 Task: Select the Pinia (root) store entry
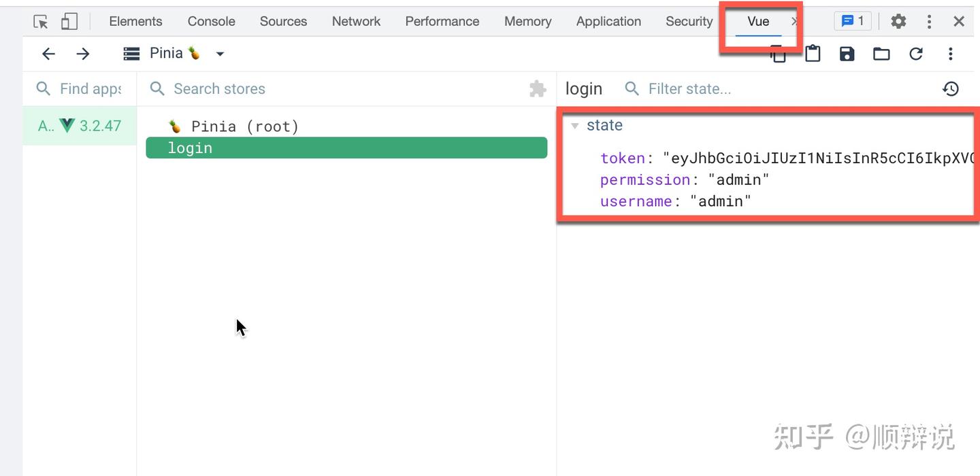click(x=244, y=126)
